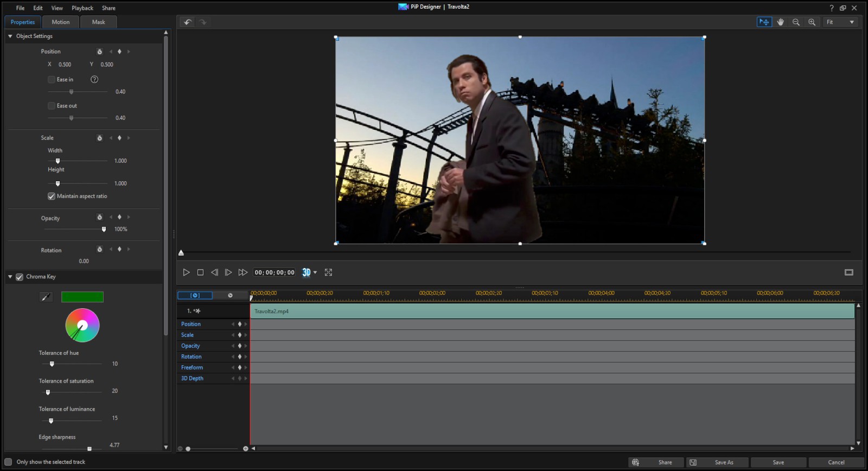868x471 pixels.
Task: Enable the Ease in checkbox
Action: 52,79
